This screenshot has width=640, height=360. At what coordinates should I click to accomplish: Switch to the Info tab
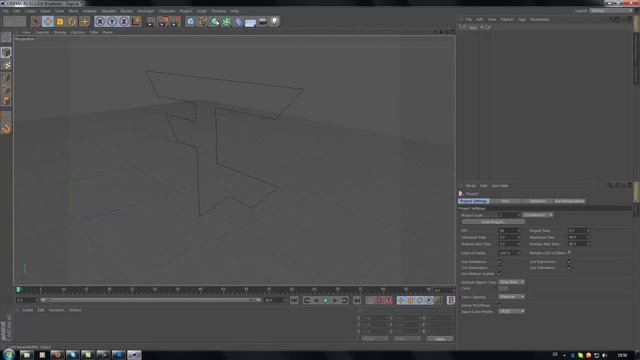click(x=505, y=201)
